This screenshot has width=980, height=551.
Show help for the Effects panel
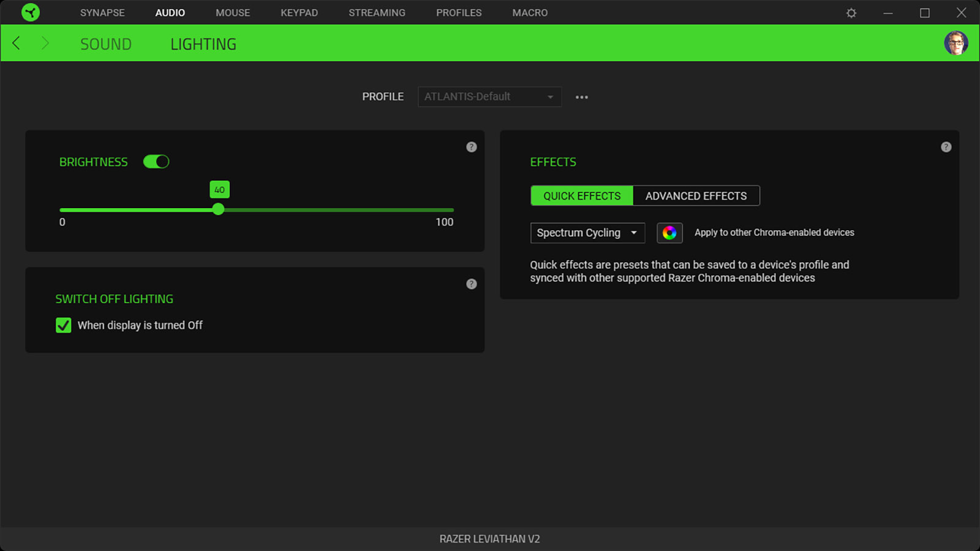[x=946, y=147]
